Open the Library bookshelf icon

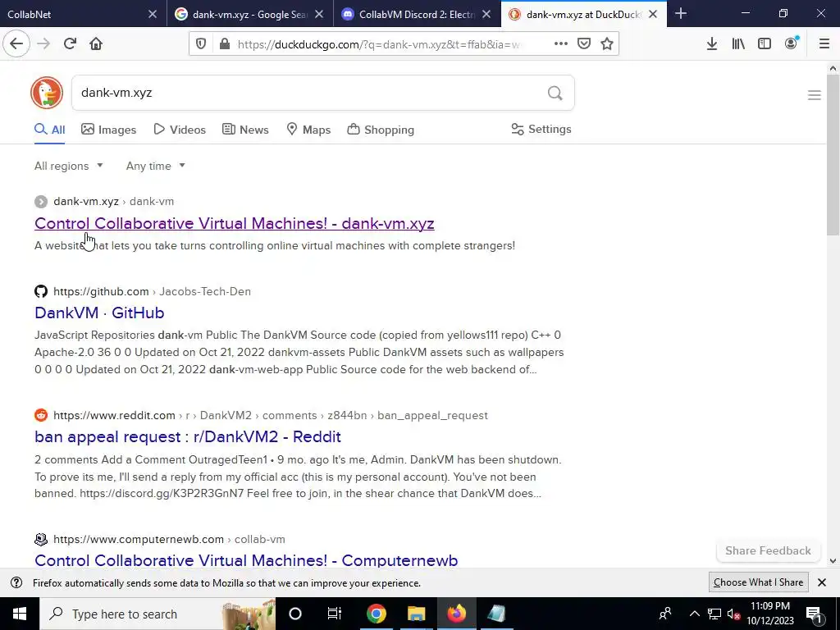pyautogui.click(x=738, y=44)
